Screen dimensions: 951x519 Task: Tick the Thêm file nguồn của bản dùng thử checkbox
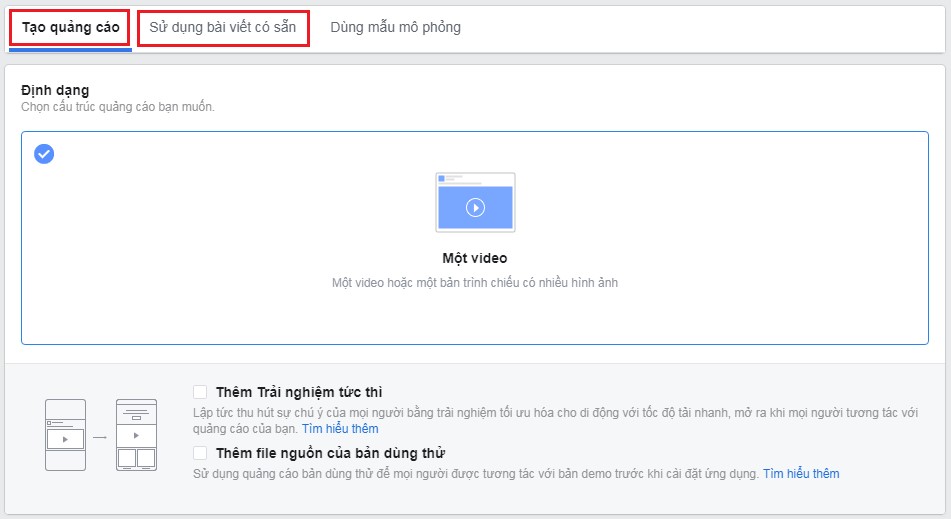(200, 453)
